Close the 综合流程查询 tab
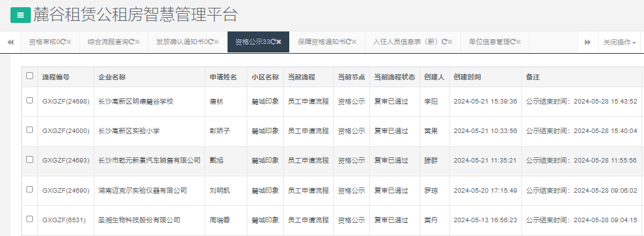Viewport: 644px width, 236px height. [137, 42]
